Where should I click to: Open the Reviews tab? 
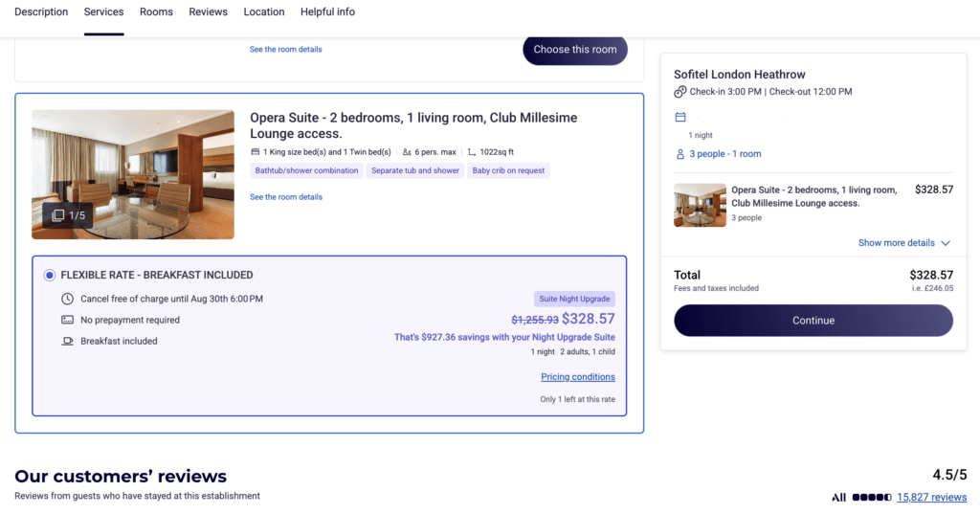(x=208, y=11)
